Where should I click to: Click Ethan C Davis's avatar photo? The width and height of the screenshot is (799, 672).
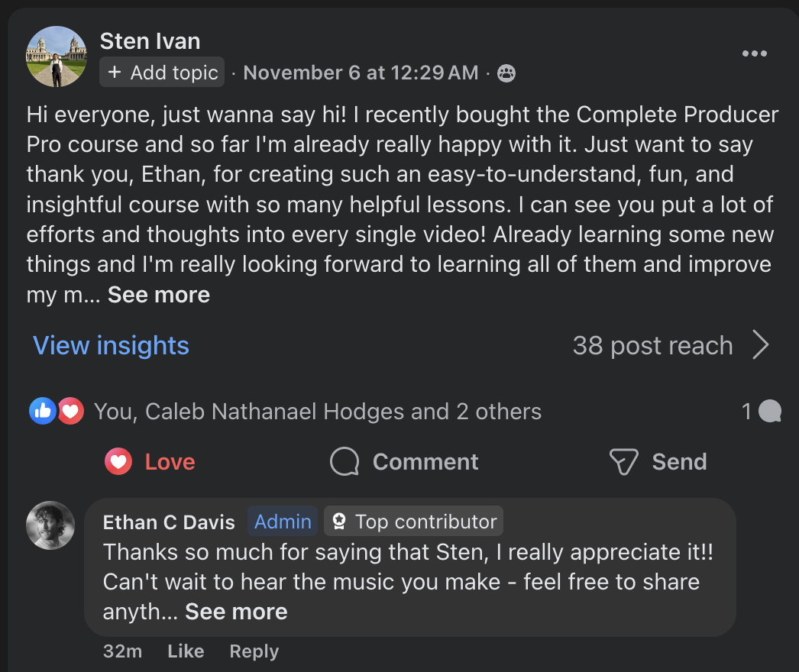(x=51, y=525)
